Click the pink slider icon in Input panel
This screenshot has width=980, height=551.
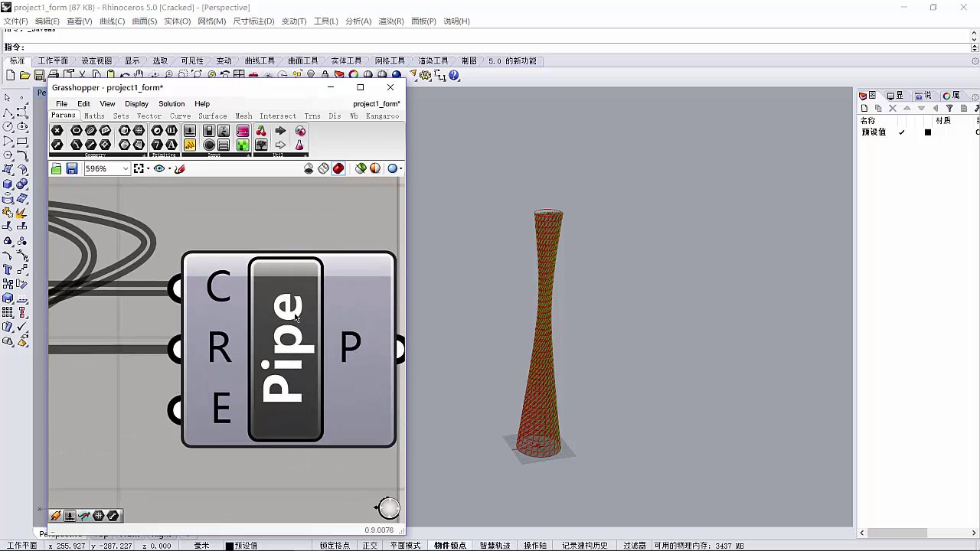(243, 131)
